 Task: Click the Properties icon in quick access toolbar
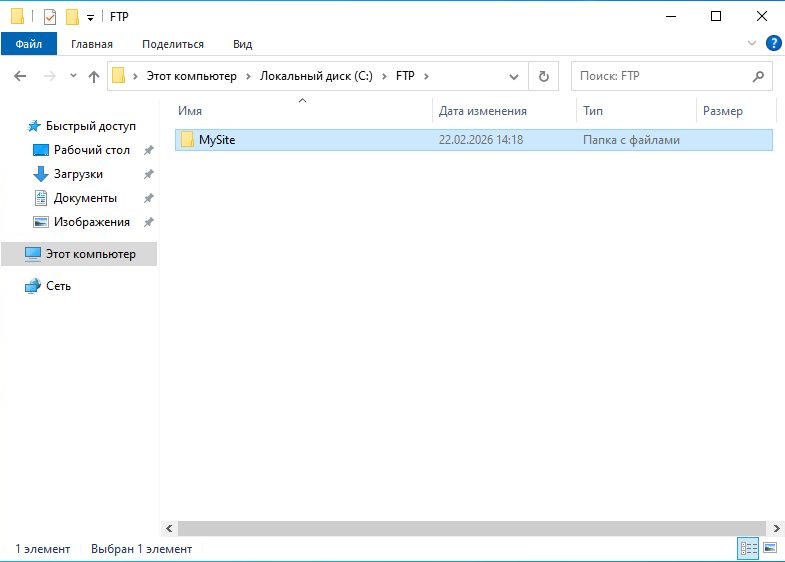click(x=50, y=16)
